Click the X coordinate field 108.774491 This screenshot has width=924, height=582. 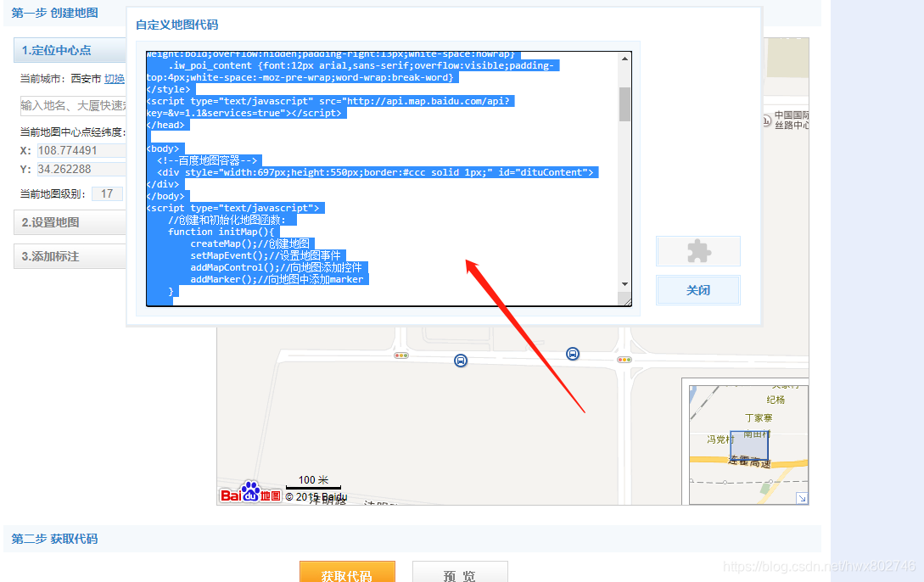point(81,150)
